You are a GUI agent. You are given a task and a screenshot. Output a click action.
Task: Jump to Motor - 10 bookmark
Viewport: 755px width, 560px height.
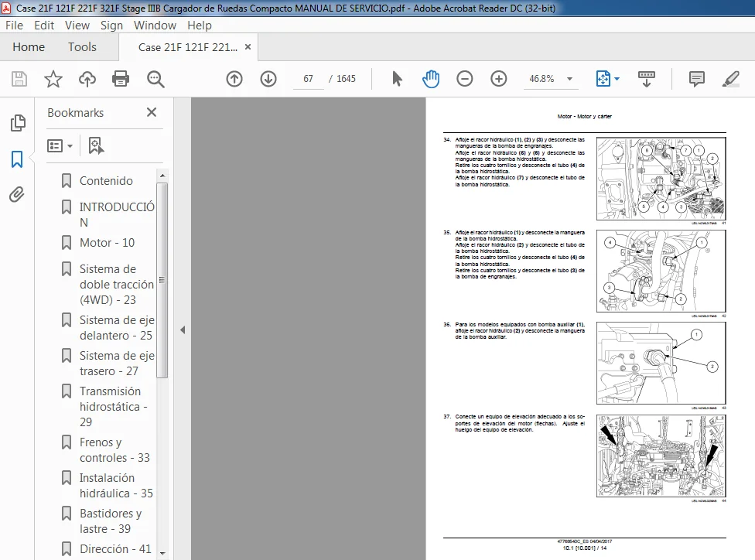pos(107,243)
